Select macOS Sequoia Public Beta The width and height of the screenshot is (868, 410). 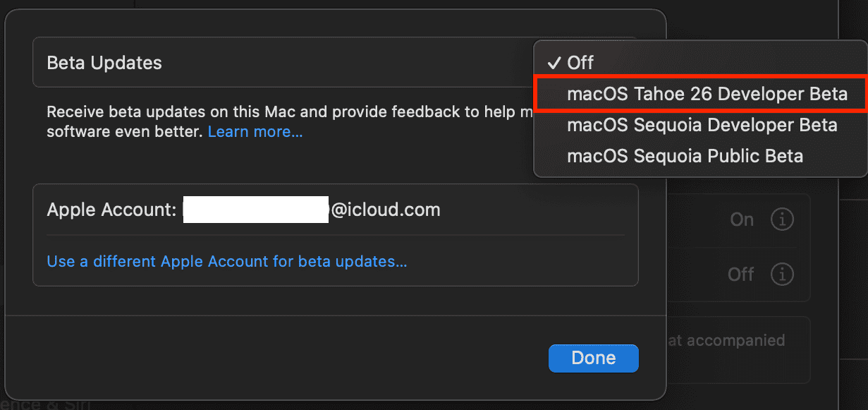685,156
